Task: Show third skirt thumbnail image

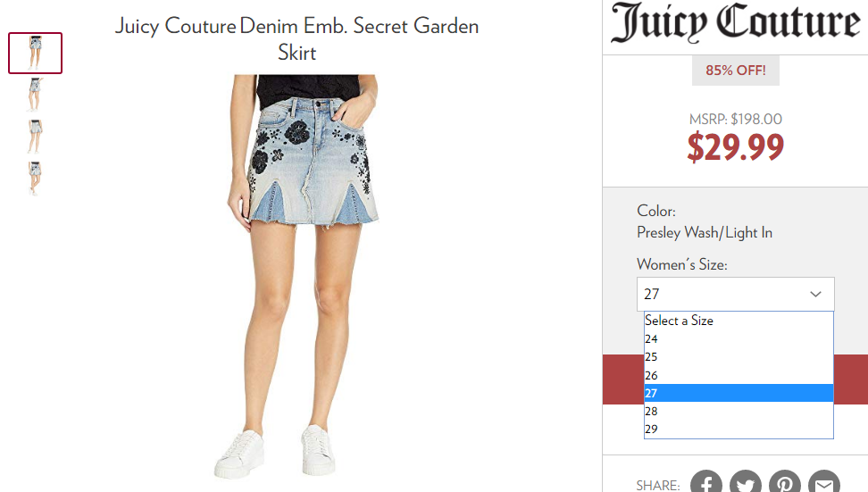Action: [x=35, y=136]
